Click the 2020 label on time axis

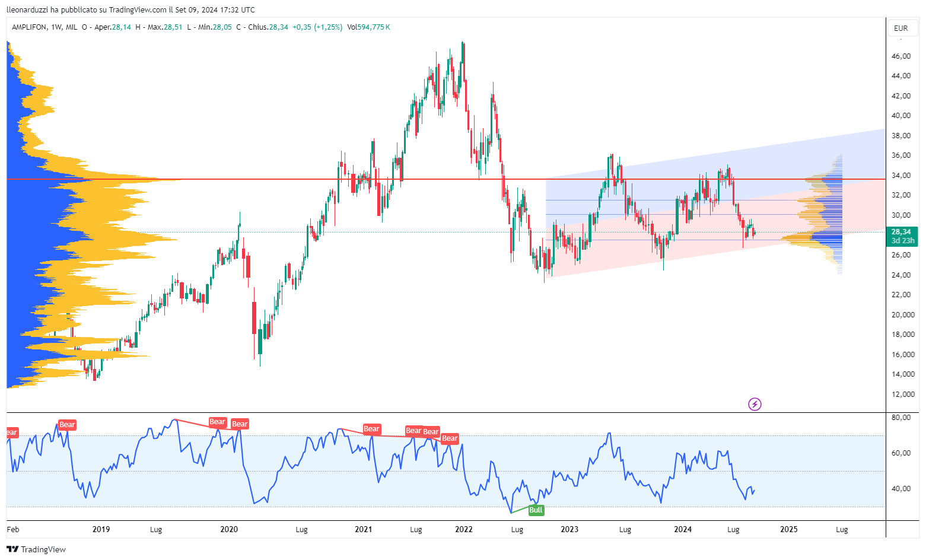coord(229,530)
